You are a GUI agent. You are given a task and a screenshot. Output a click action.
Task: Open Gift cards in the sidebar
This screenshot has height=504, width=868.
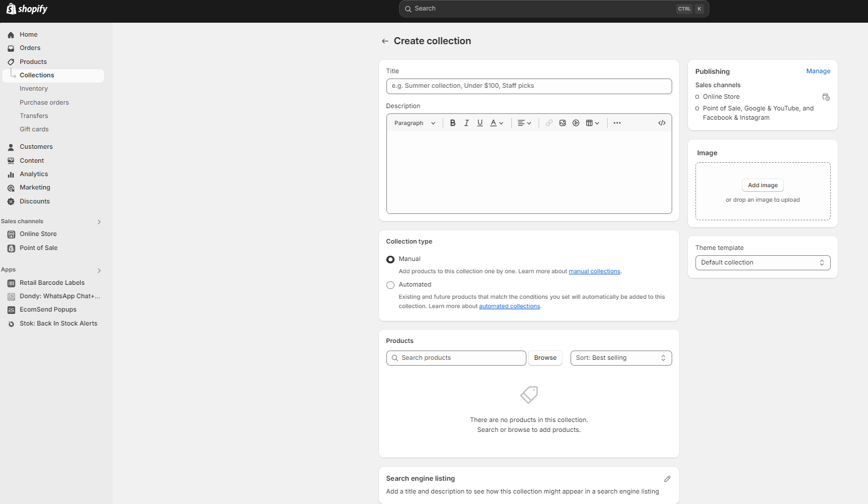pos(34,130)
